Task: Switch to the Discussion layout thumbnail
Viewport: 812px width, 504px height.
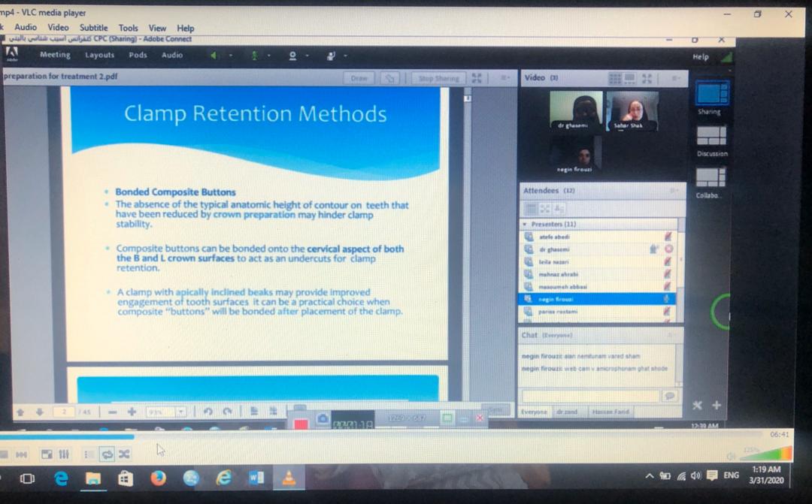Action: (x=711, y=135)
